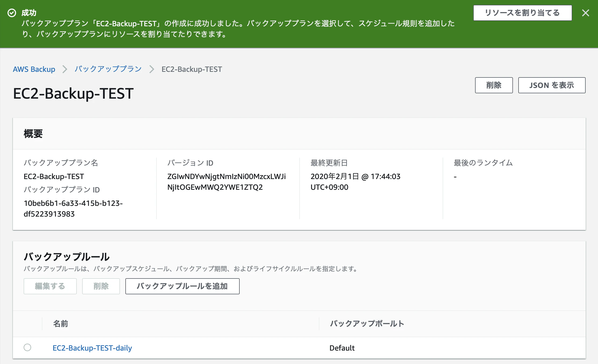
Task: Click the 最終更新日 label
Action: click(329, 163)
